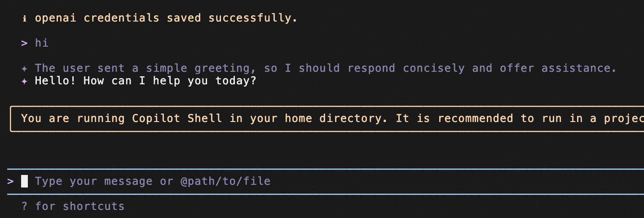Viewport: 644px width, 218px height.
Task: Click the block cursor in message field
Action: coord(25,181)
